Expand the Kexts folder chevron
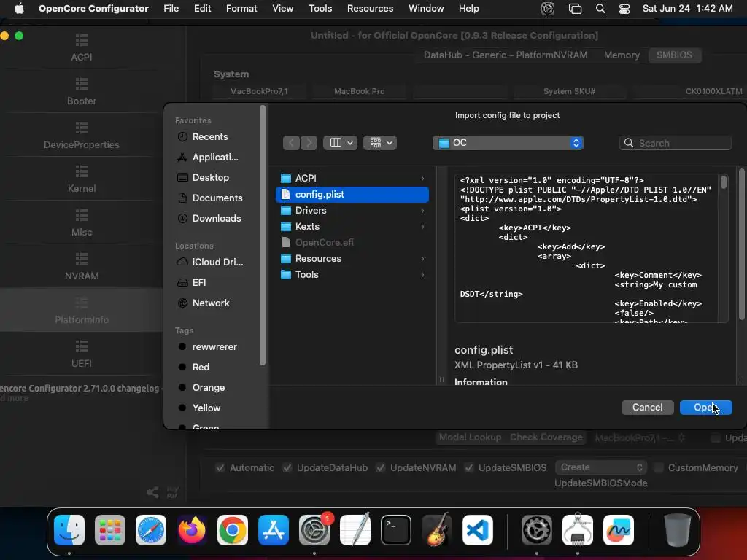The width and height of the screenshot is (747, 560). 422,227
